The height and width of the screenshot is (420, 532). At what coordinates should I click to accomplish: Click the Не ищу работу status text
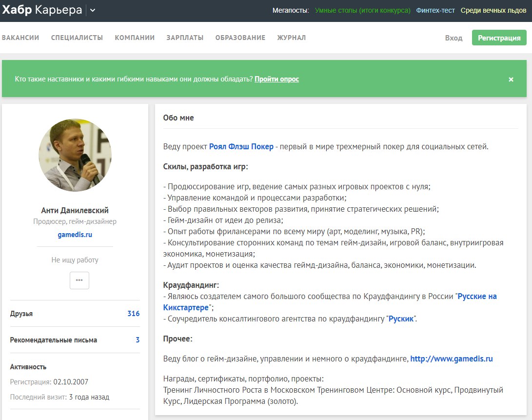(x=75, y=260)
